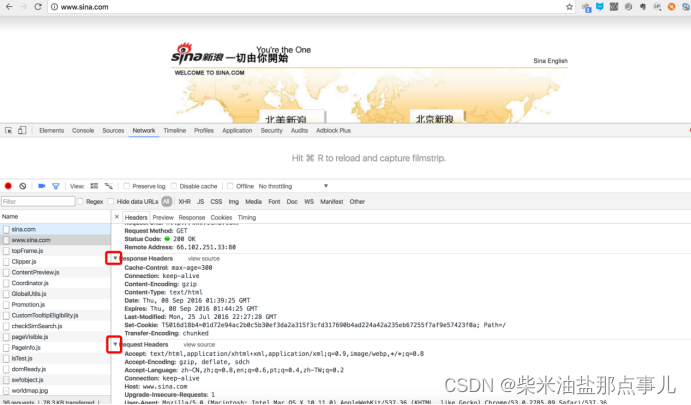Filter requests by JS type

tap(201, 201)
